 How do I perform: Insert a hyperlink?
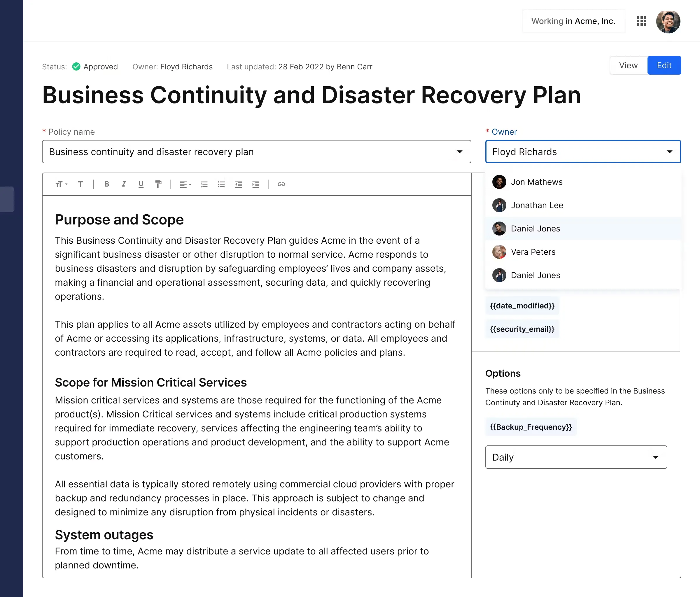tap(281, 184)
